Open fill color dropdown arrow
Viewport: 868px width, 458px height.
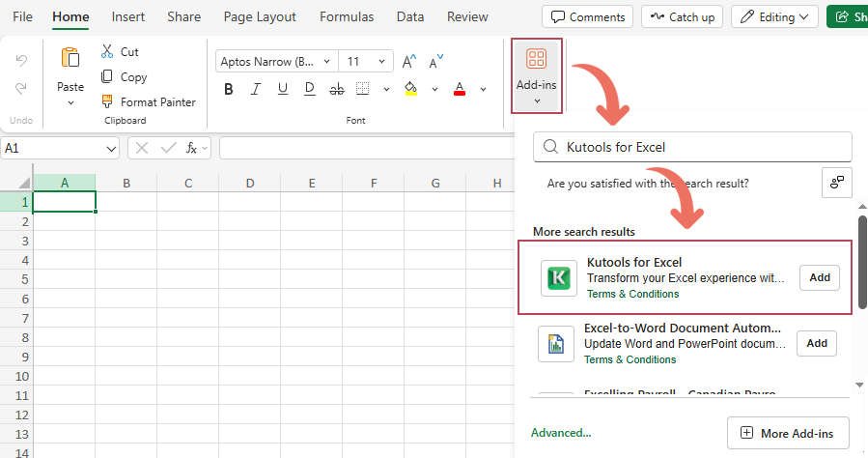point(435,89)
